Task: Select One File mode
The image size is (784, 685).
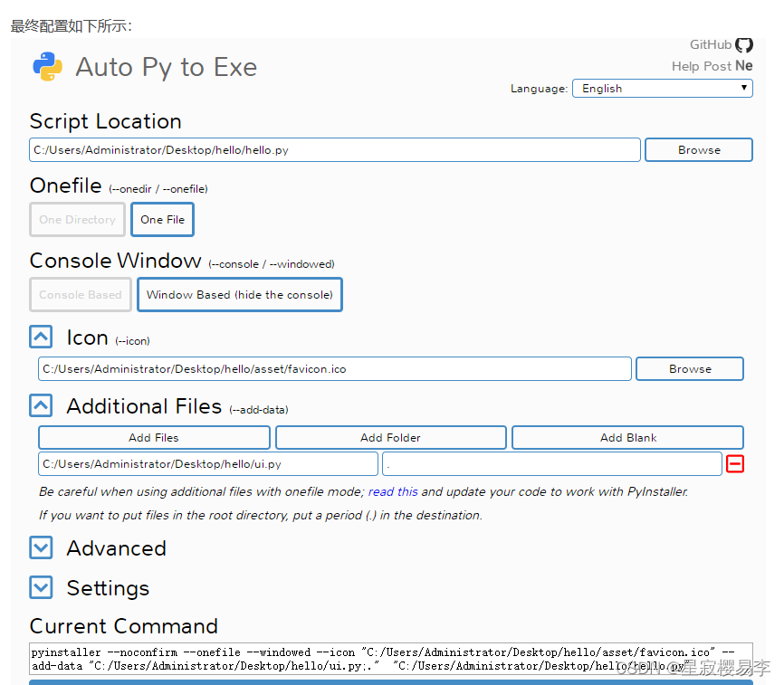Action: click(x=162, y=219)
